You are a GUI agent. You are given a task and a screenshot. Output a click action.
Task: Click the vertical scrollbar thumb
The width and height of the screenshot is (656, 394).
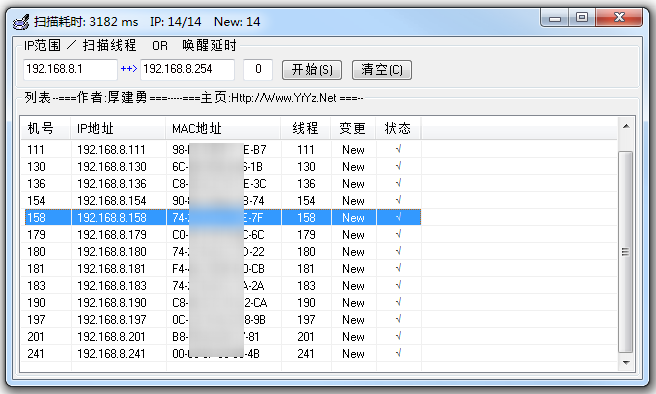pos(626,251)
